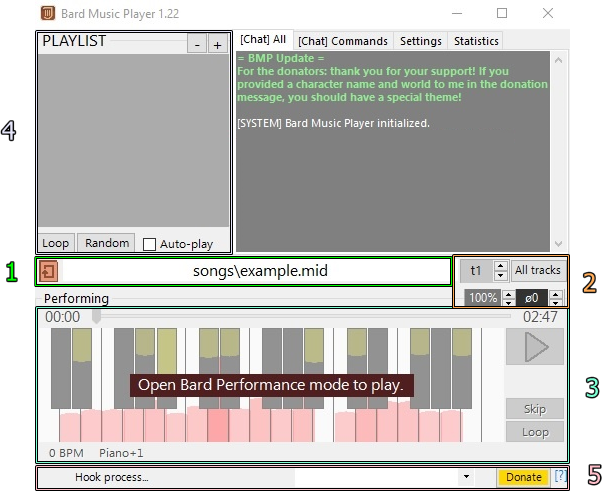Click the songs\example.mid file name
Image resolution: width=602 pixels, height=491 pixels.
click(x=260, y=271)
